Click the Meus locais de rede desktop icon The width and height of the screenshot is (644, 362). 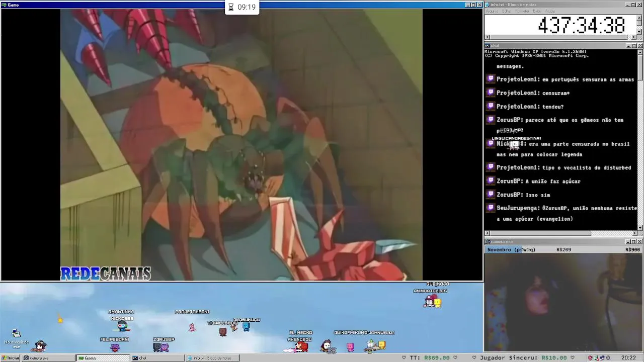coord(16,338)
